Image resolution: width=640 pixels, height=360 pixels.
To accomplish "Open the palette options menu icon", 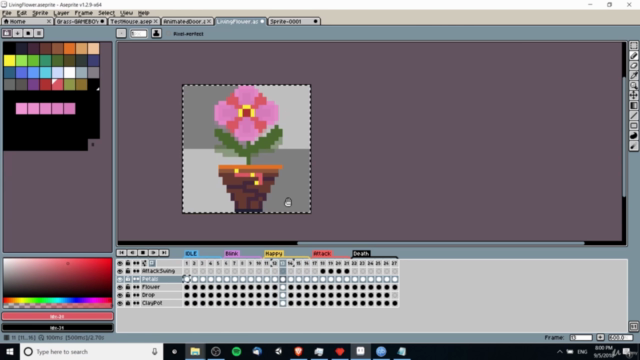I will pos(39,33).
